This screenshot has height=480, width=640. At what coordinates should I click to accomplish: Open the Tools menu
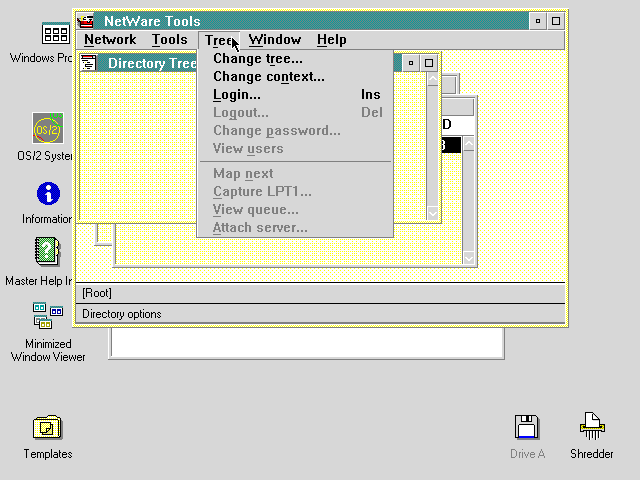pyautogui.click(x=169, y=40)
